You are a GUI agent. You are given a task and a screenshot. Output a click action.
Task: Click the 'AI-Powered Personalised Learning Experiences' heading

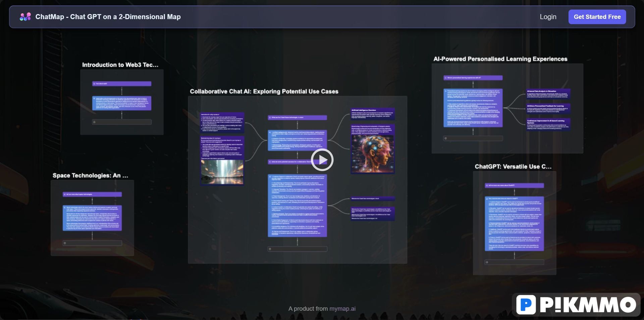coord(500,59)
